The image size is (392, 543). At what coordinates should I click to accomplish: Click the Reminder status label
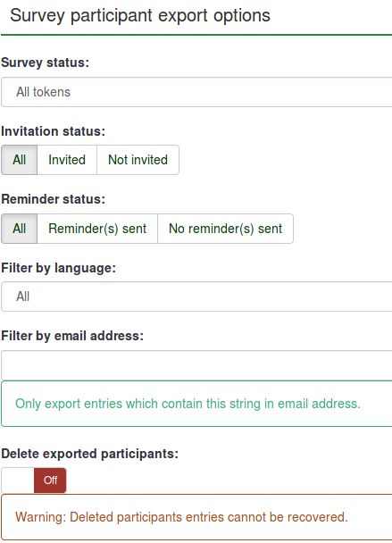click(x=53, y=199)
